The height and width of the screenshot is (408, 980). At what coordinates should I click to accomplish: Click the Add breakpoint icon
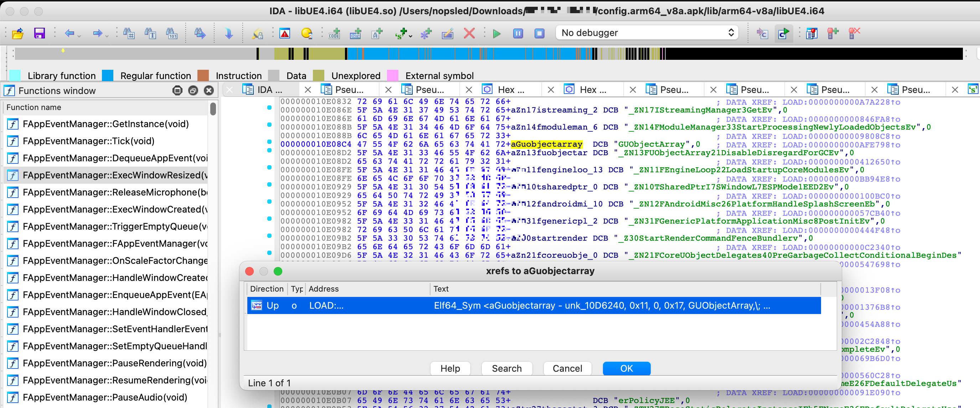click(x=833, y=33)
